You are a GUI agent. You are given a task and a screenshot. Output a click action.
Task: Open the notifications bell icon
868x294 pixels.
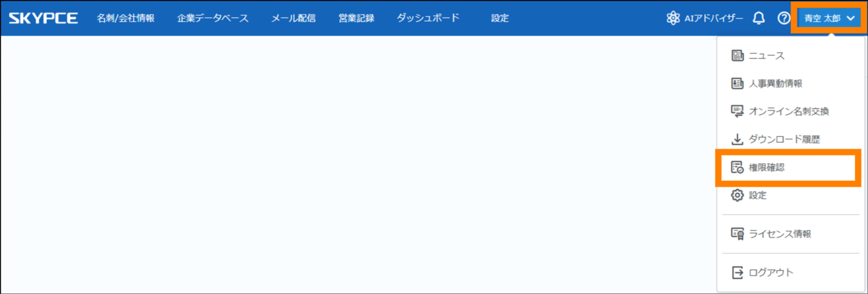coord(758,18)
